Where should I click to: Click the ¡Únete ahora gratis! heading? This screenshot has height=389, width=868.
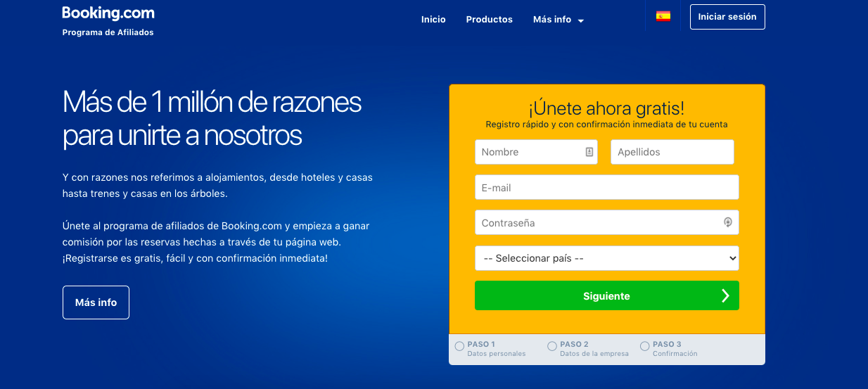[x=606, y=108]
